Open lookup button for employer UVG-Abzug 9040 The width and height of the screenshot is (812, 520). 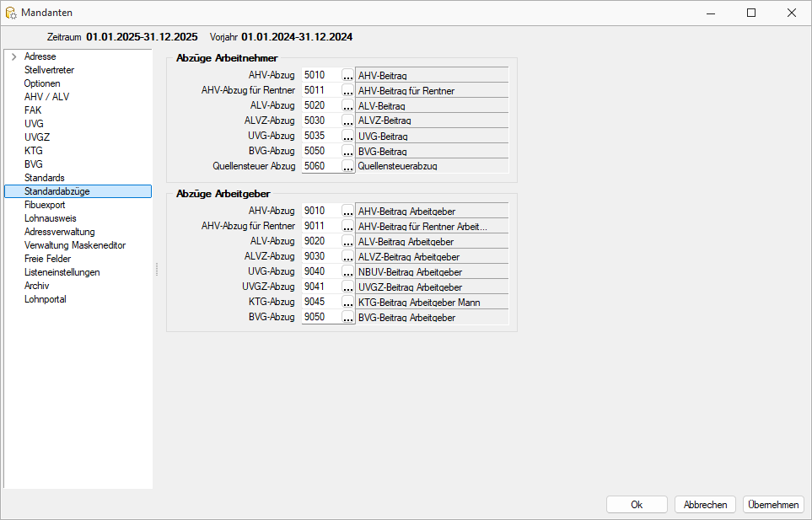[x=348, y=271]
